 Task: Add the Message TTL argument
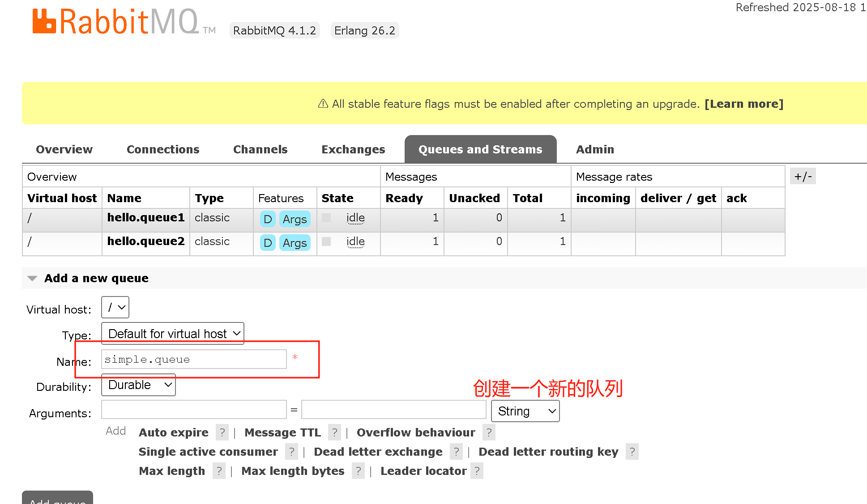(x=283, y=432)
